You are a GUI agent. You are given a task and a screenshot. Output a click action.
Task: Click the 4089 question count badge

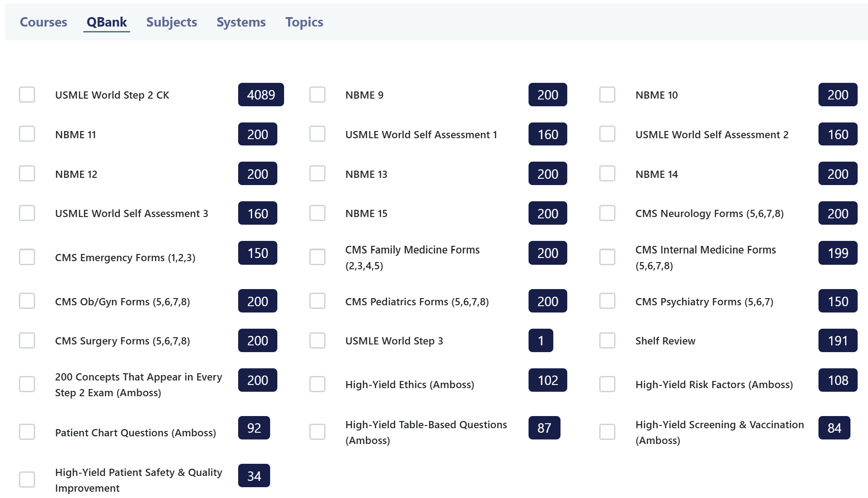pyautogui.click(x=261, y=95)
